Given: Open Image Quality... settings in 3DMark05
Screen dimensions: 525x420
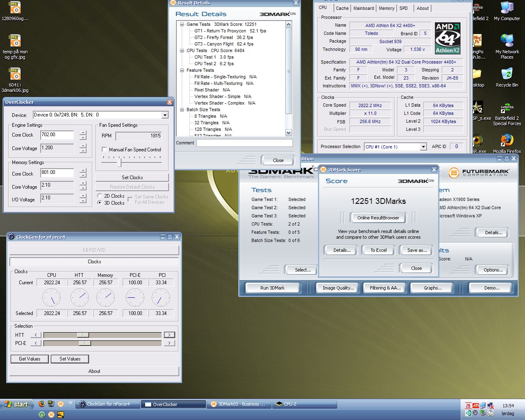Looking at the screenshot, I should [338, 288].
